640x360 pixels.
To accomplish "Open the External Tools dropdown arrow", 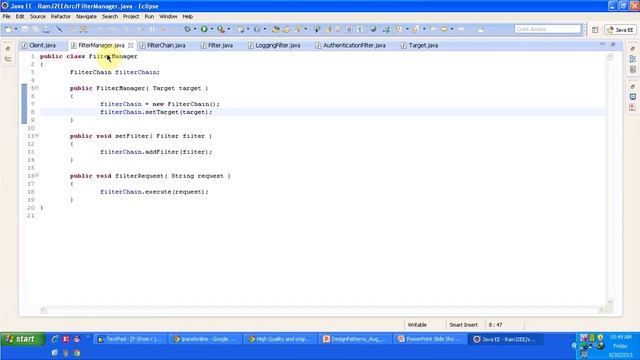I will pos(229,29).
